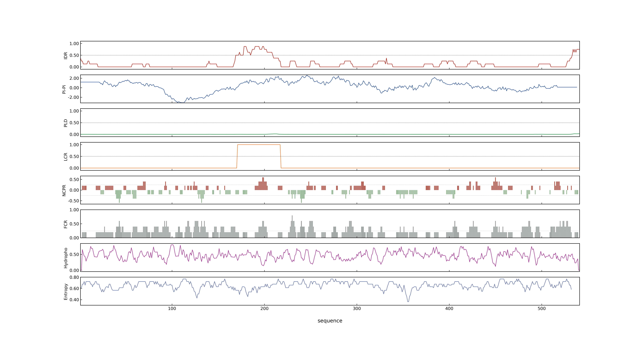Click the orange LCR plateau at value 1.00

pyautogui.click(x=259, y=145)
